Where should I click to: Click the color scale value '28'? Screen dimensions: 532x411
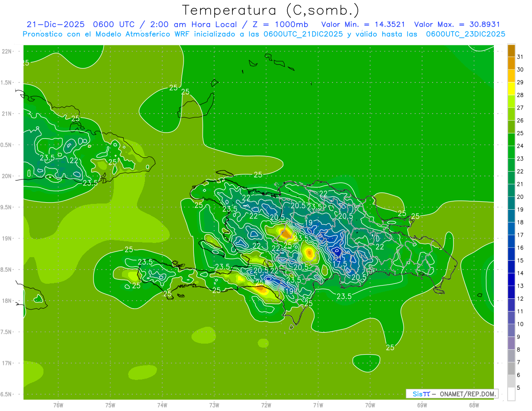pyautogui.click(x=520, y=95)
